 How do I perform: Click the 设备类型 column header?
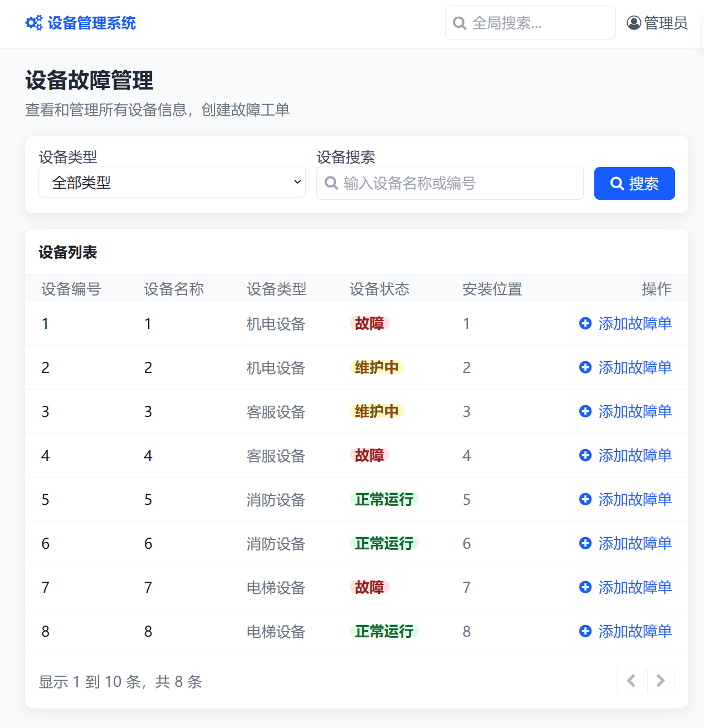pyautogui.click(x=277, y=289)
